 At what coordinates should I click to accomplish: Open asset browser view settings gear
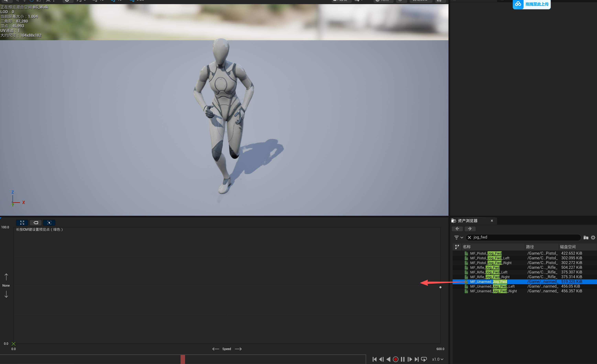[593, 237]
